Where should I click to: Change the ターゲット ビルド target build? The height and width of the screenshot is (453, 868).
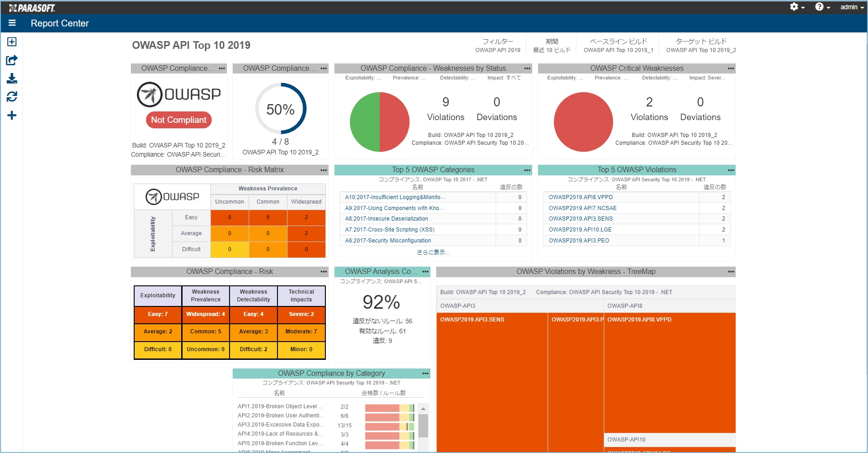(x=701, y=46)
